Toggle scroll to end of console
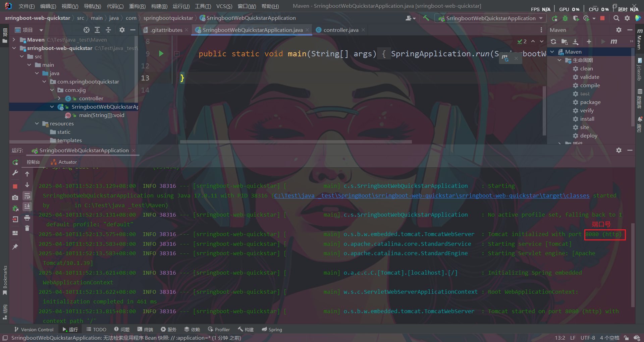The height and width of the screenshot is (342, 644). coord(27,207)
